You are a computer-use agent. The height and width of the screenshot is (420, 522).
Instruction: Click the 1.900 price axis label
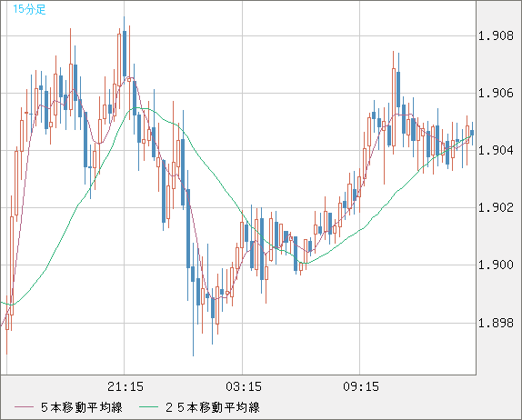[x=496, y=265]
